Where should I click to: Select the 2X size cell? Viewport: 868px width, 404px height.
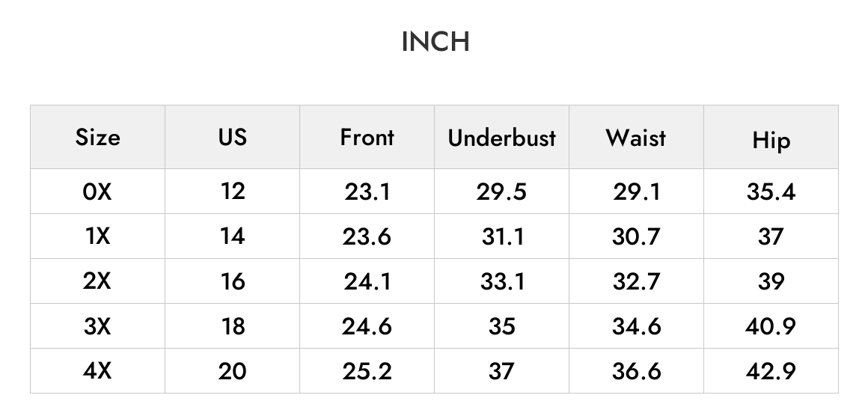tap(97, 281)
